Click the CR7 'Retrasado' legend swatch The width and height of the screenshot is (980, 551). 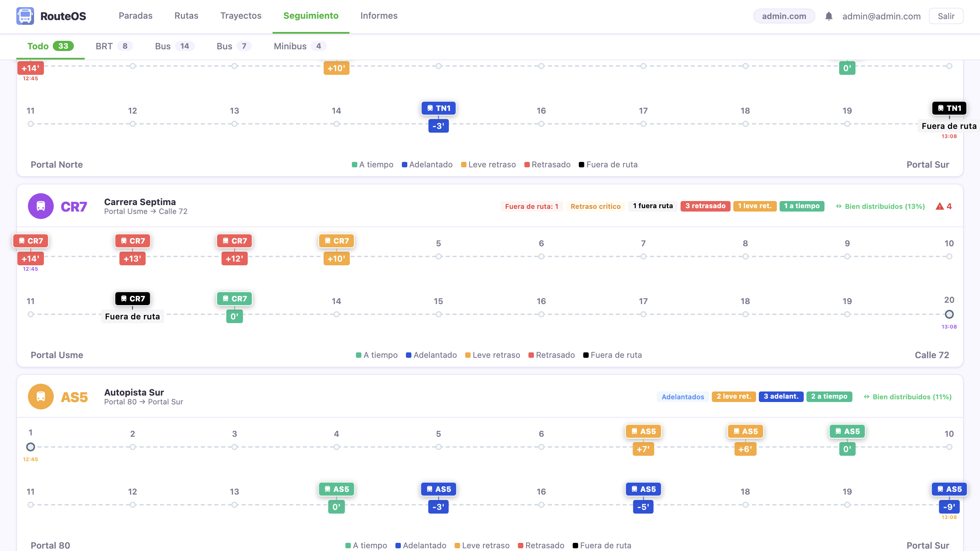click(x=531, y=355)
